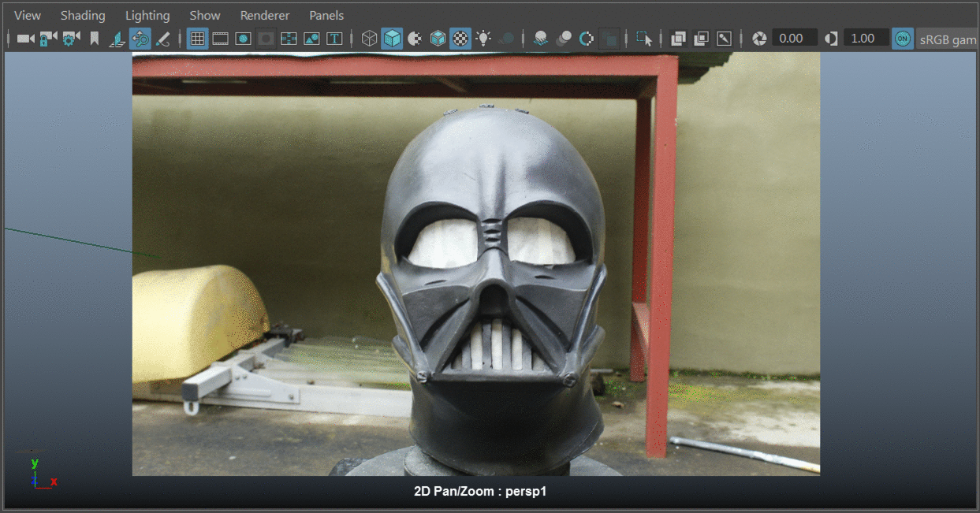This screenshot has width=980, height=513.
Task: Toggle X-Ray Active Components icon
Action: (702, 38)
